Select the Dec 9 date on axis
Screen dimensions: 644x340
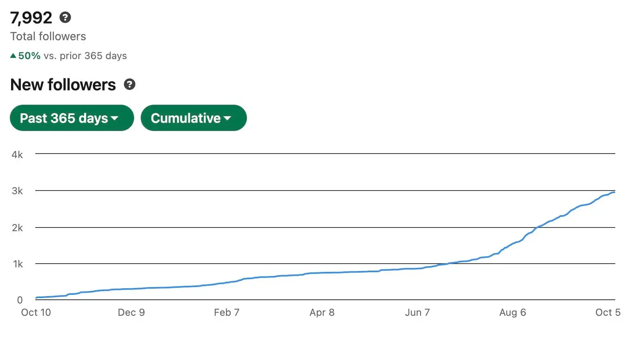[131, 312]
